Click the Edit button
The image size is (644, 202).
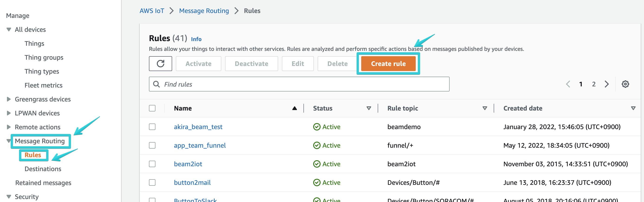tap(297, 64)
